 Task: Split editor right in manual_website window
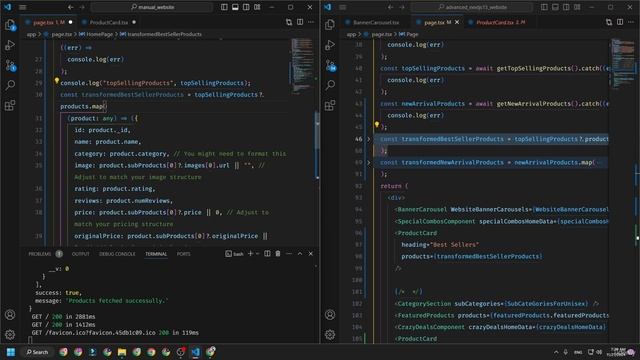[300, 22]
